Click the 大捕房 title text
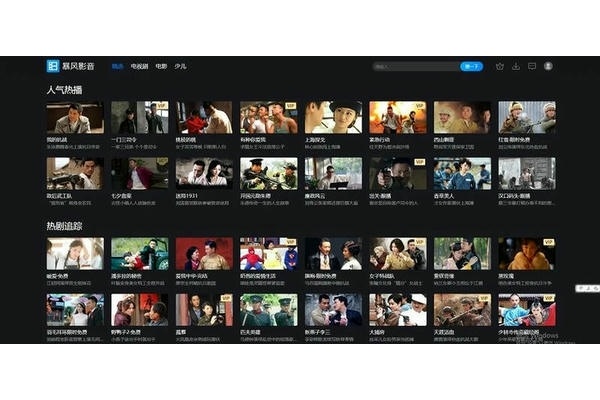This screenshot has width=600, height=400. pyautogui.click(x=377, y=332)
